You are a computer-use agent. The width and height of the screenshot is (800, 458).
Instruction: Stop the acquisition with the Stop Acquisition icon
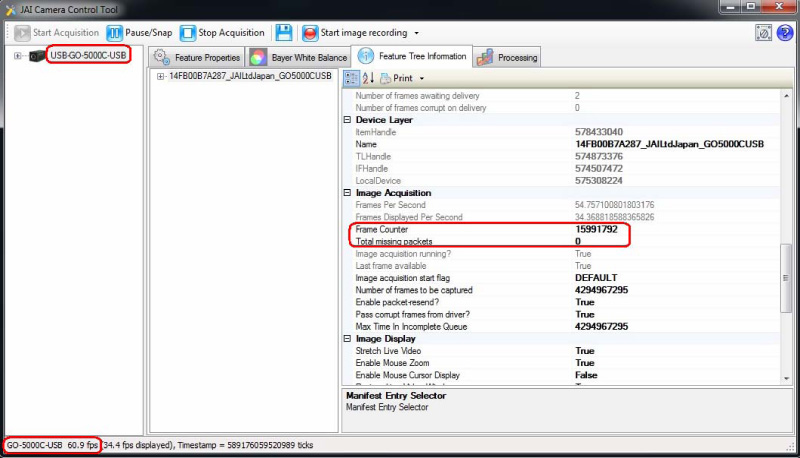click(187, 33)
